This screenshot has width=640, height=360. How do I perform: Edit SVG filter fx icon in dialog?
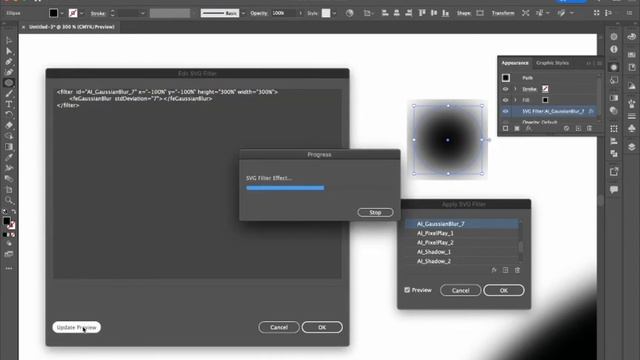(494, 270)
